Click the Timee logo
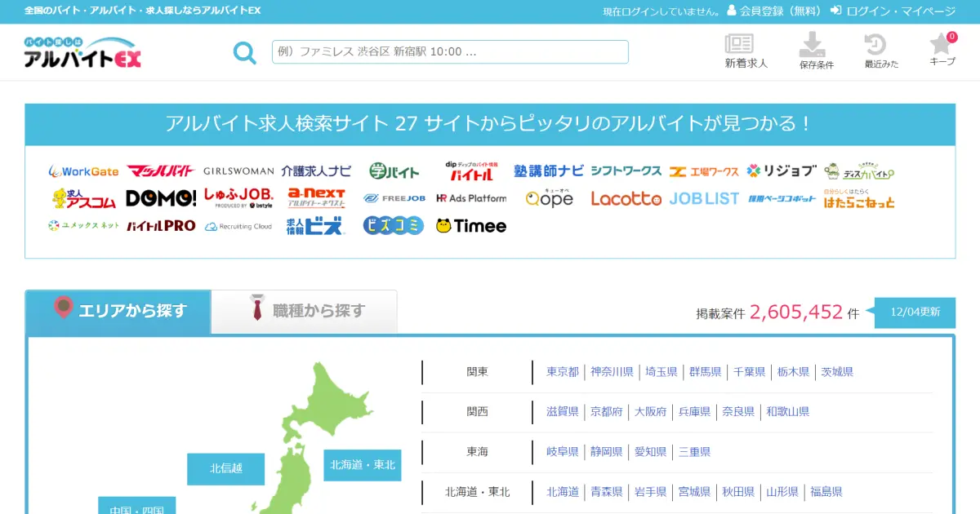980x514 pixels. [x=471, y=226]
